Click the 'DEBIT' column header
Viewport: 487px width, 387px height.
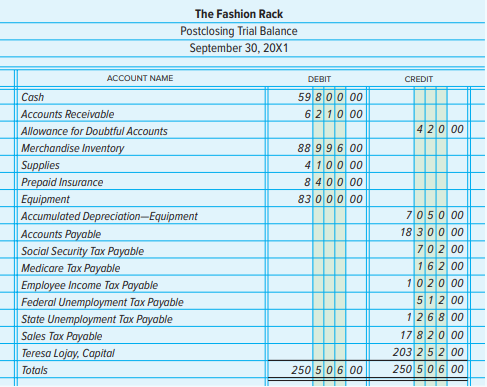pos(319,79)
